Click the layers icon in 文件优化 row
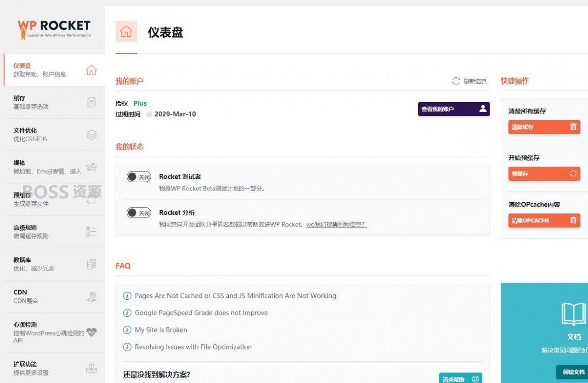The height and width of the screenshot is (383, 588). (x=91, y=135)
